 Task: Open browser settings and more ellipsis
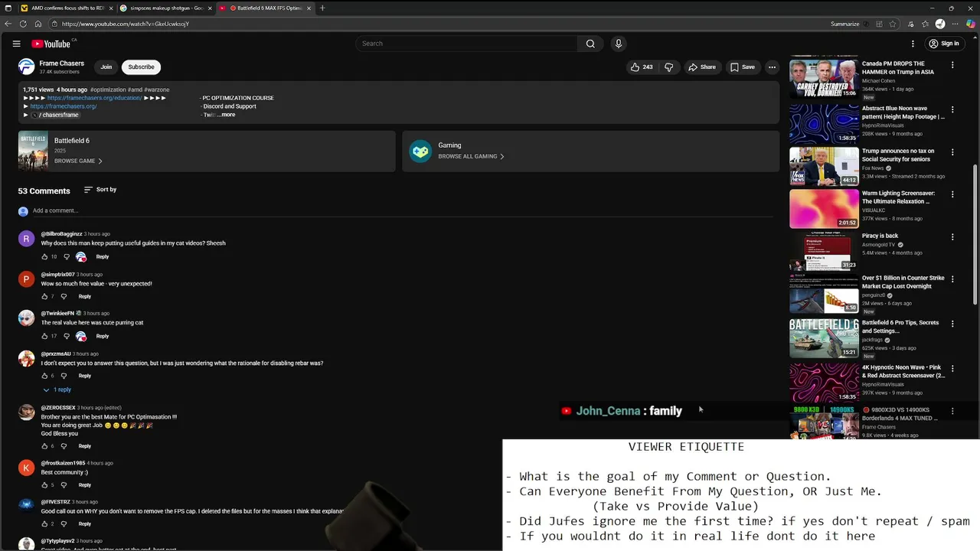coord(955,24)
